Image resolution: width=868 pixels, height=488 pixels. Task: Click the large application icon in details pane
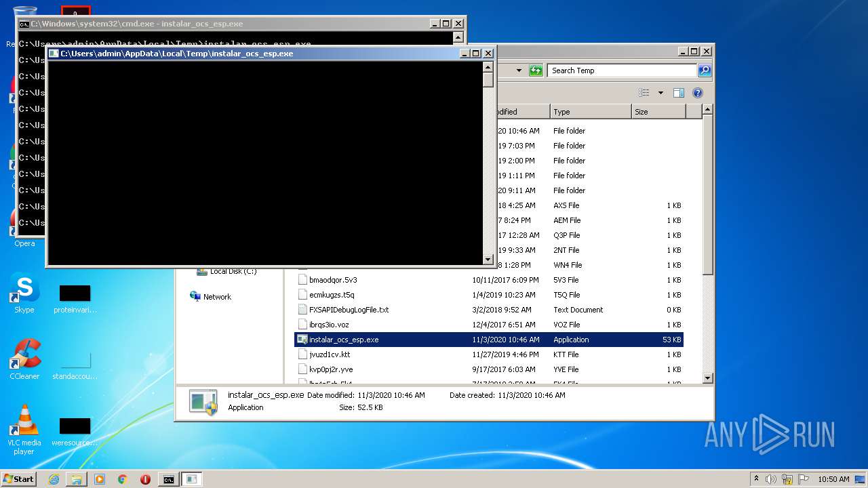(203, 402)
